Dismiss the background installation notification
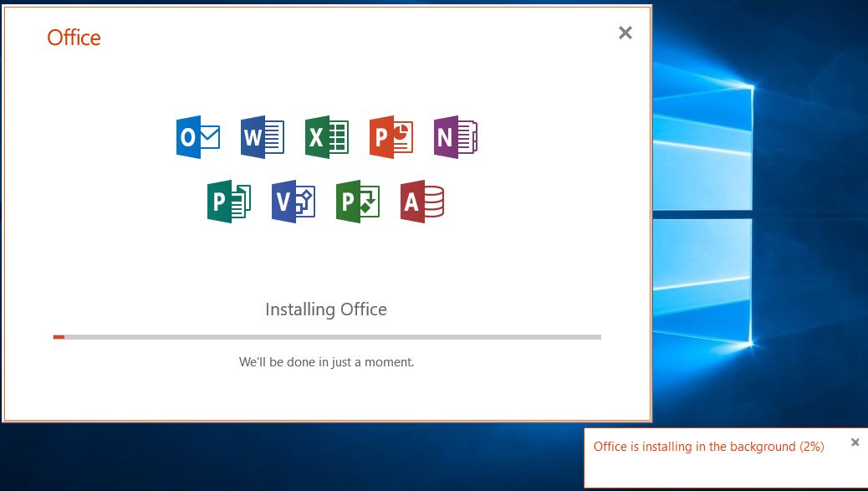868x491 pixels. tap(855, 442)
